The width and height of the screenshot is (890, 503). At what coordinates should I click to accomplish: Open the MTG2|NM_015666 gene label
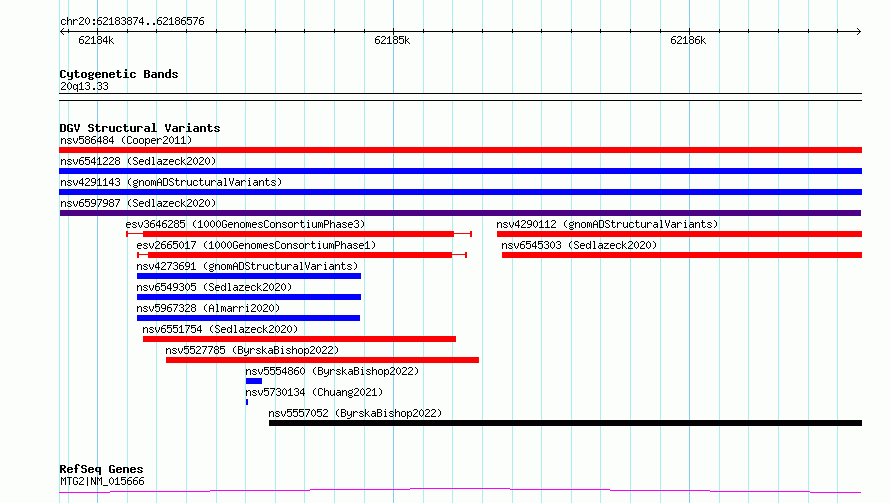102,481
